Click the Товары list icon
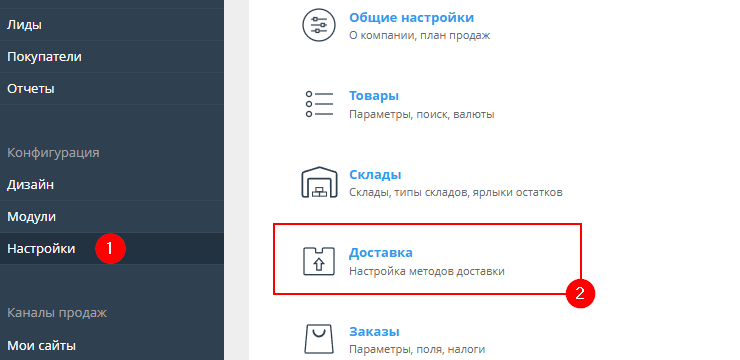The width and height of the screenshot is (740, 360). (x=319, y=104)
